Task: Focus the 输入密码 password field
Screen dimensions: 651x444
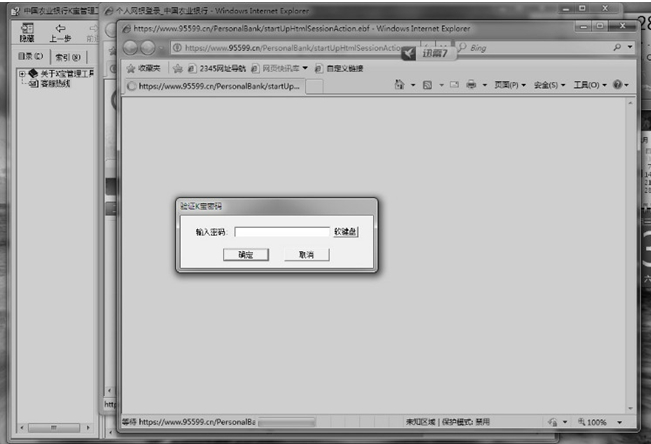Action: point(281,232)
